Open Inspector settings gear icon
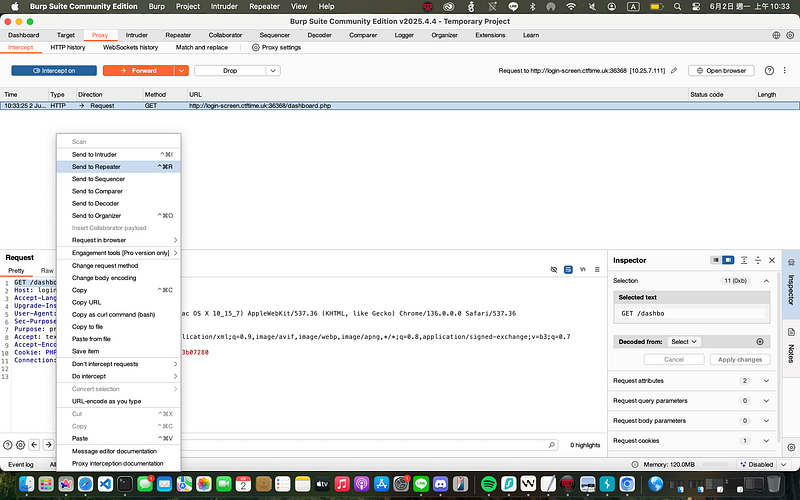 pyautogui.click(x=791, y=447)
